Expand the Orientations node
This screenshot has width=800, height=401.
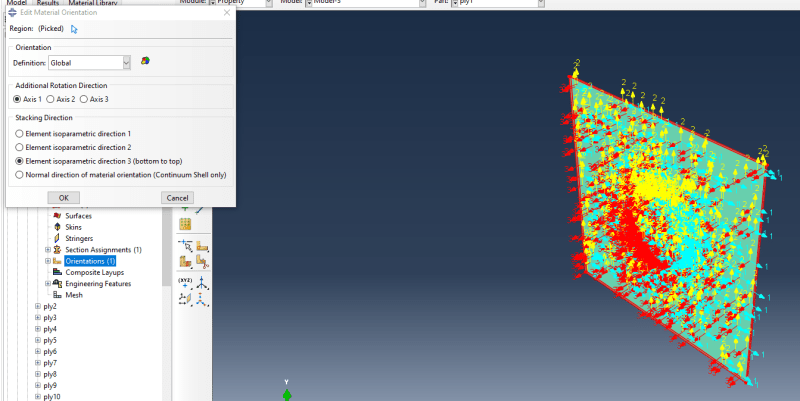(x=48, y=261)
